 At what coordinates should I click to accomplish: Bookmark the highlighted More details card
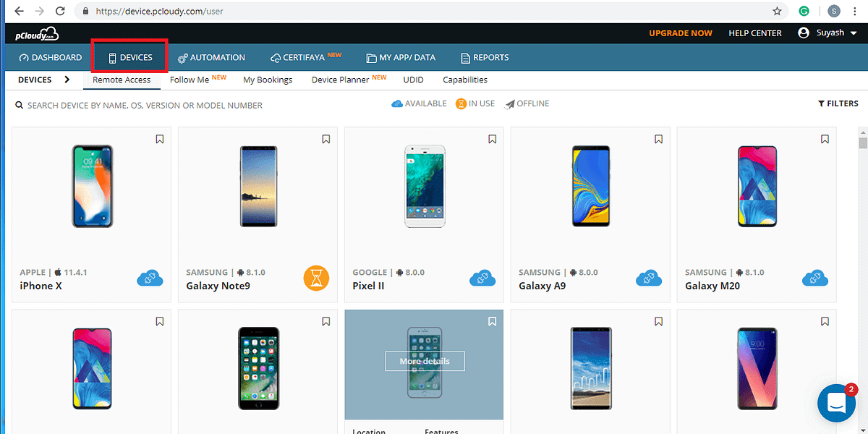pos(493,321)
